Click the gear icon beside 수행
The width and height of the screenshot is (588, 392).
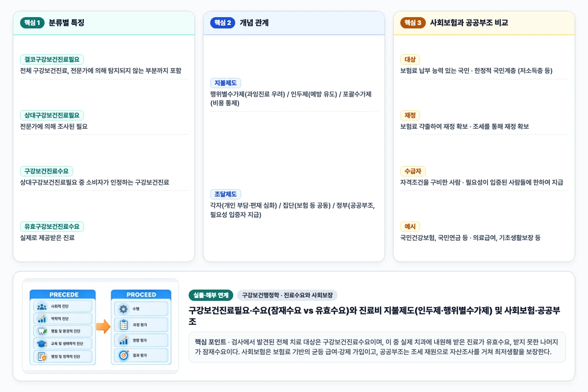(123, 309)
